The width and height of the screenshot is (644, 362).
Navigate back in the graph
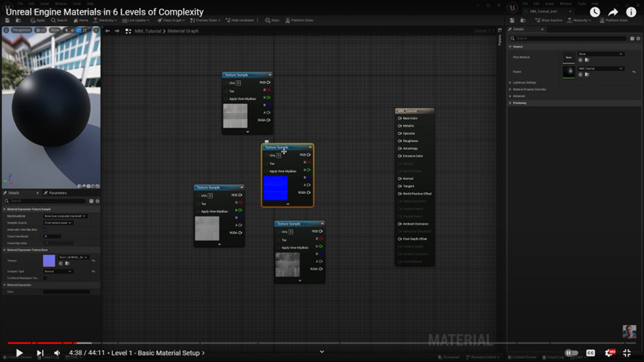click(x=108, y=31)
